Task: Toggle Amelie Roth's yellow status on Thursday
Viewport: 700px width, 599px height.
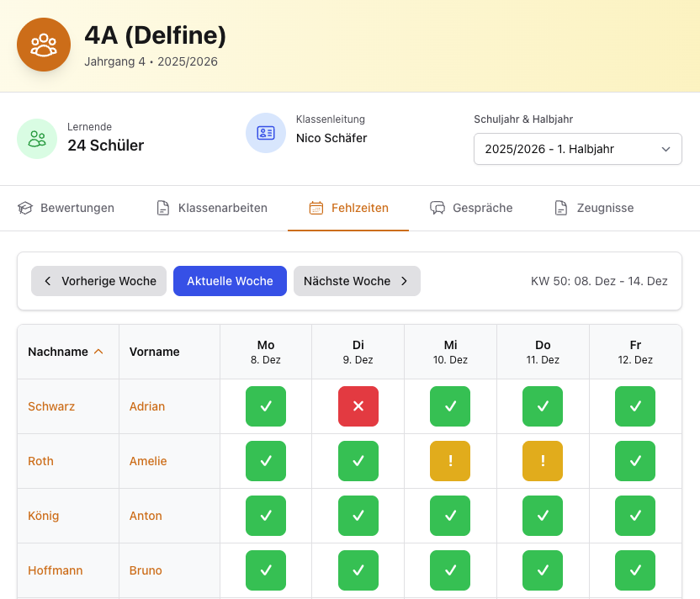Action: pyautogui.click(x=543, y=461)
